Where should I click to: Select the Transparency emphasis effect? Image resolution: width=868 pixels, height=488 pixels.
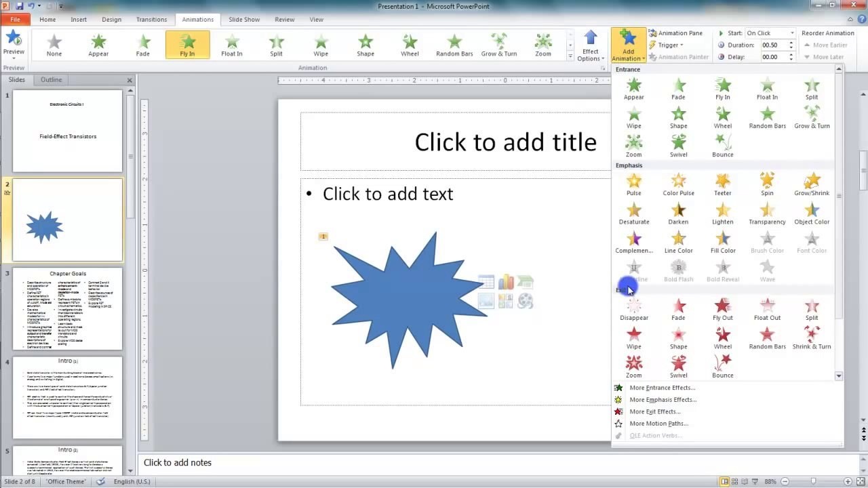767,213
